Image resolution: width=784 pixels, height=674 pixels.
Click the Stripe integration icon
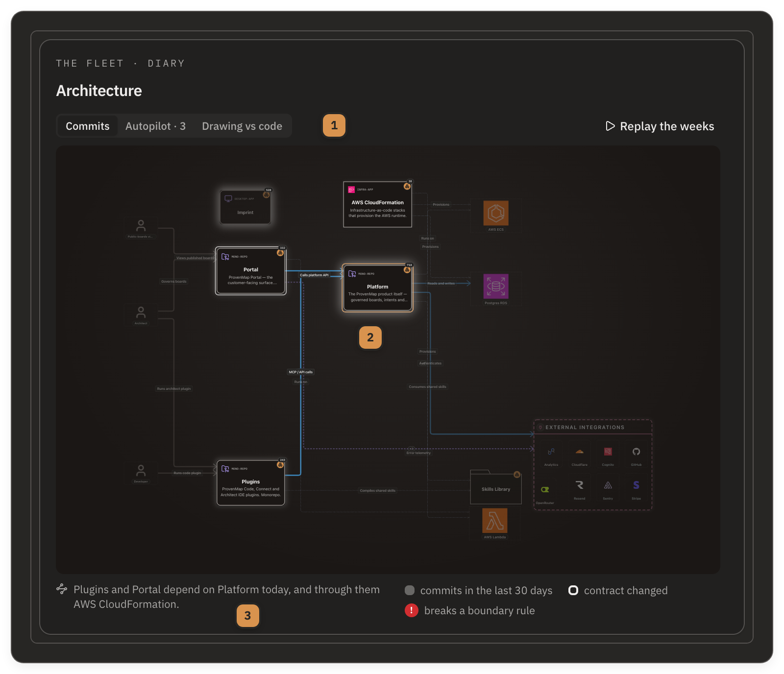pos(636,485)
